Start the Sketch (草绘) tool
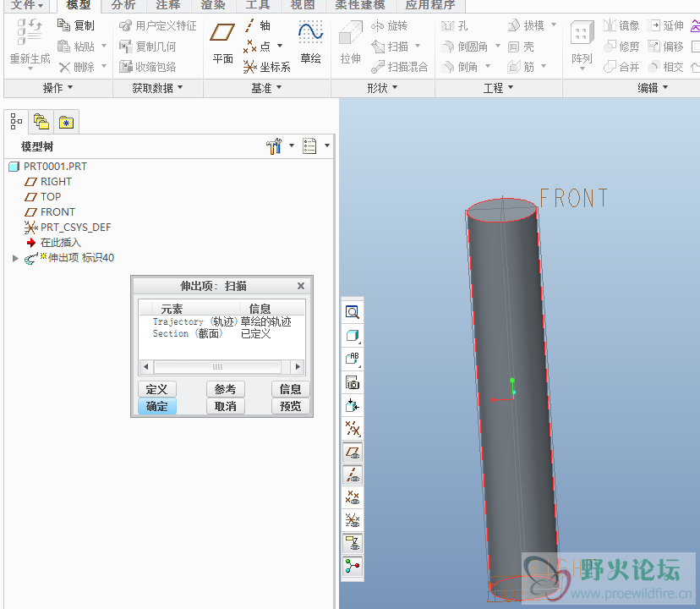The width and height of the screenshot is (700, 609). coord(311,42)
